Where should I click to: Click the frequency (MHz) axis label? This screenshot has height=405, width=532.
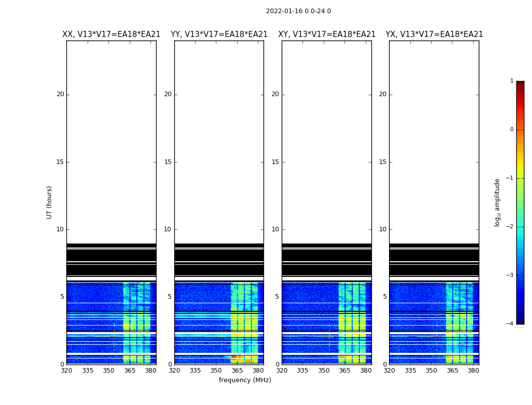(x=245, y=380)
